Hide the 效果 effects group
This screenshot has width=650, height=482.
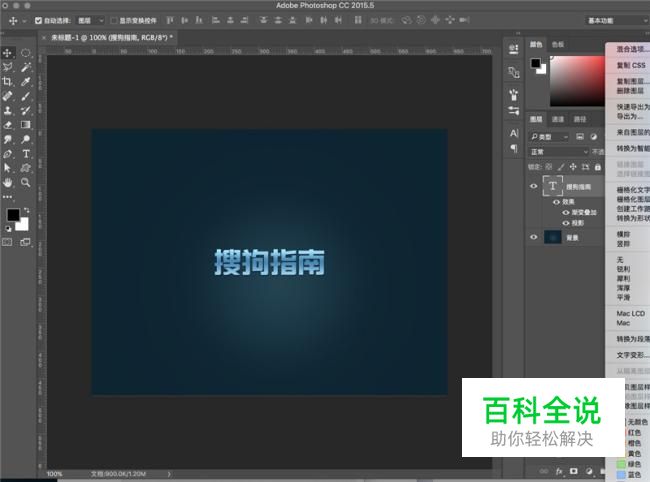click(556, 202)
